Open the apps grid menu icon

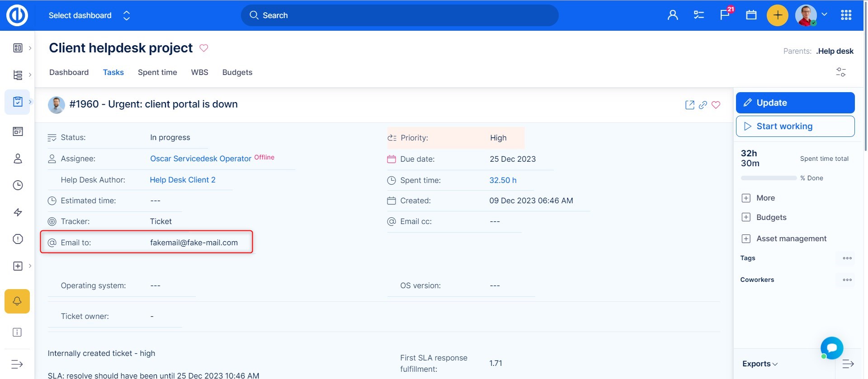coord(846,15)
